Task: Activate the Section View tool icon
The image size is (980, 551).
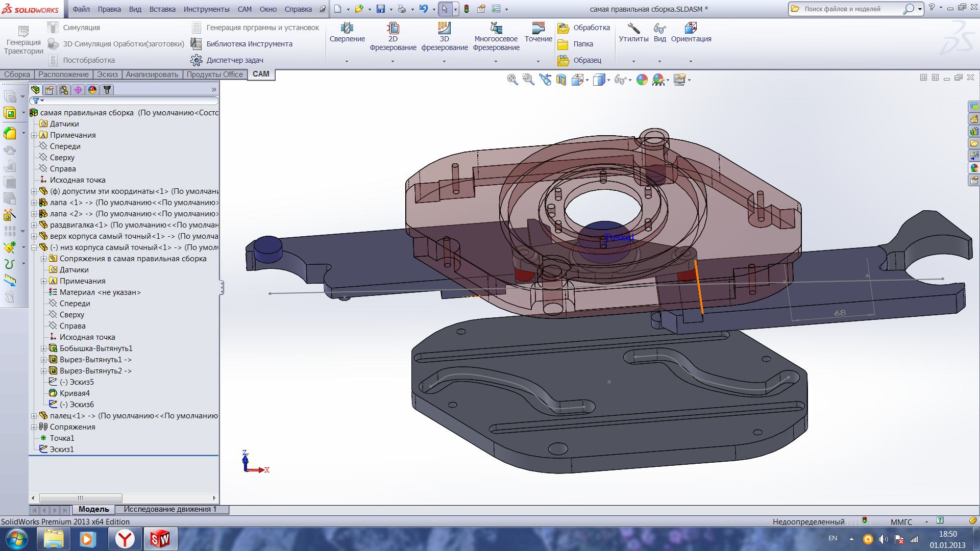Action: coord(561,80)
